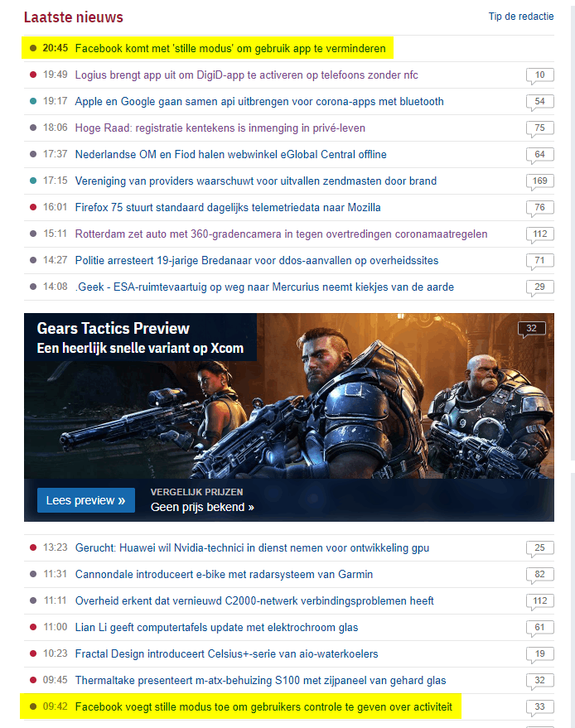Open the 71 comments bubble for Politie article
Image resolution: width=575 pixels, height=728 pixels.
pos(539,261)
